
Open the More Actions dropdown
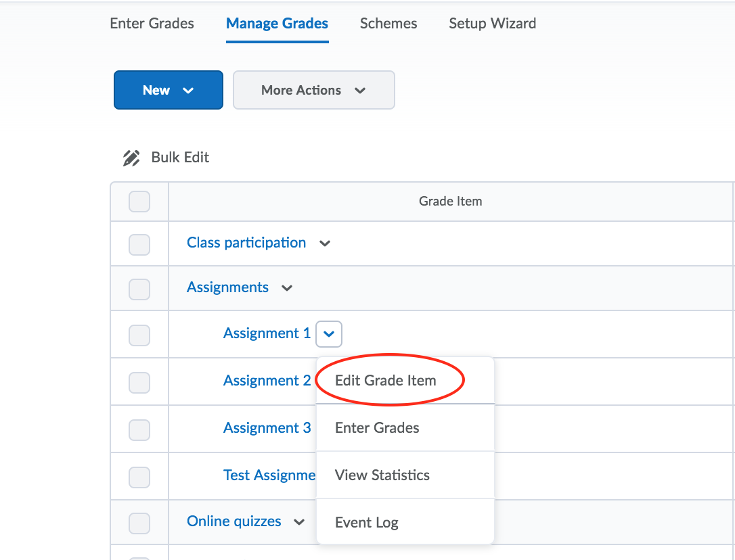click(313, 90)
